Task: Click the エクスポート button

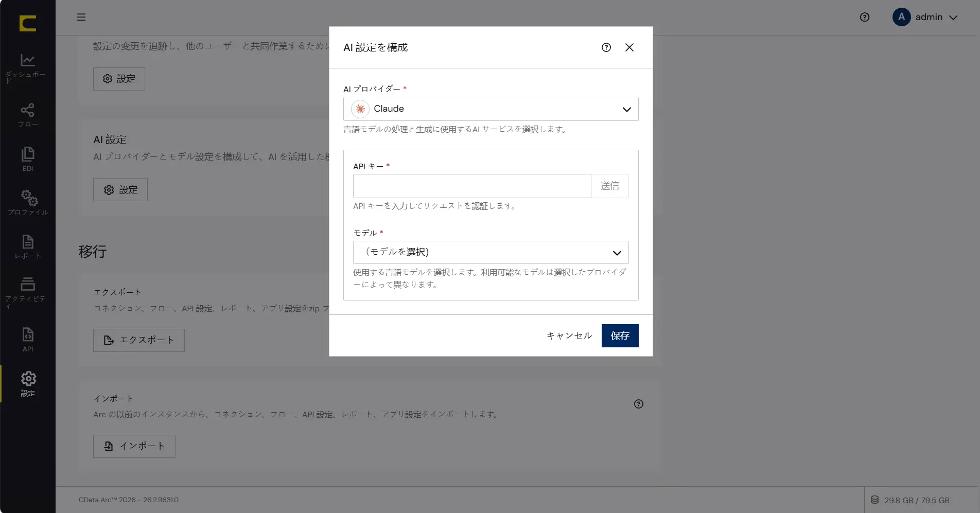Action: coord(139,340)
